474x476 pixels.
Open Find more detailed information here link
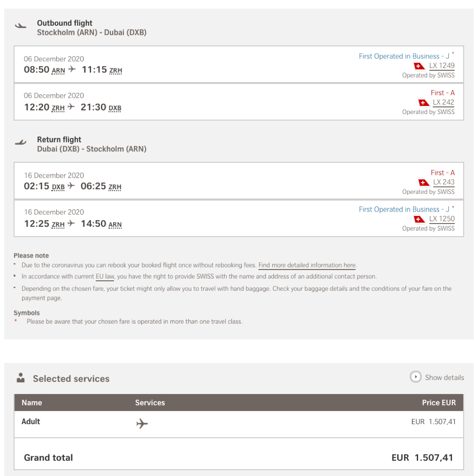click(x=307, y=265)
